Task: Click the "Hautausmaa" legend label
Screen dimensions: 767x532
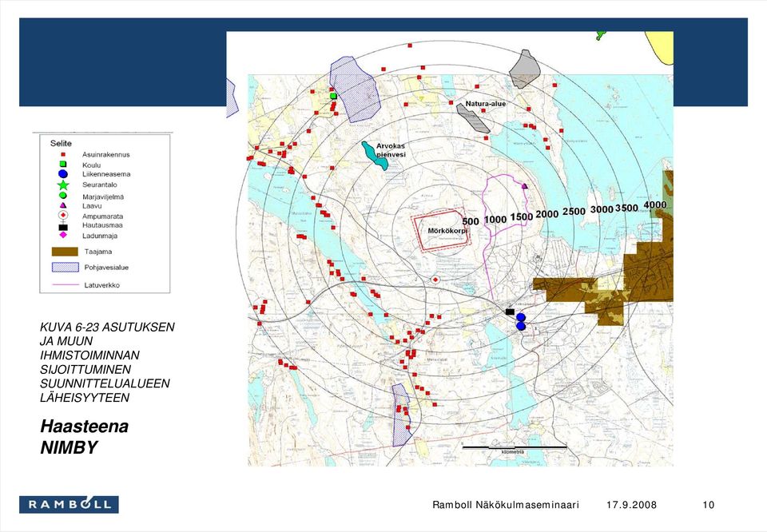Action: [x=102, y=225]
